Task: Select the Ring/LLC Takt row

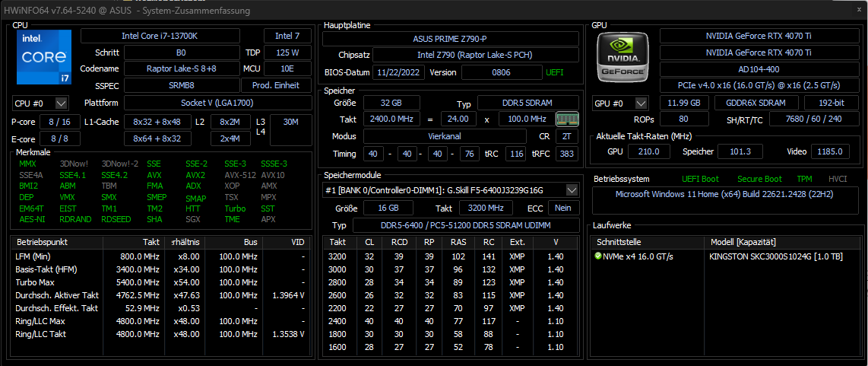Action: point(160,334)
